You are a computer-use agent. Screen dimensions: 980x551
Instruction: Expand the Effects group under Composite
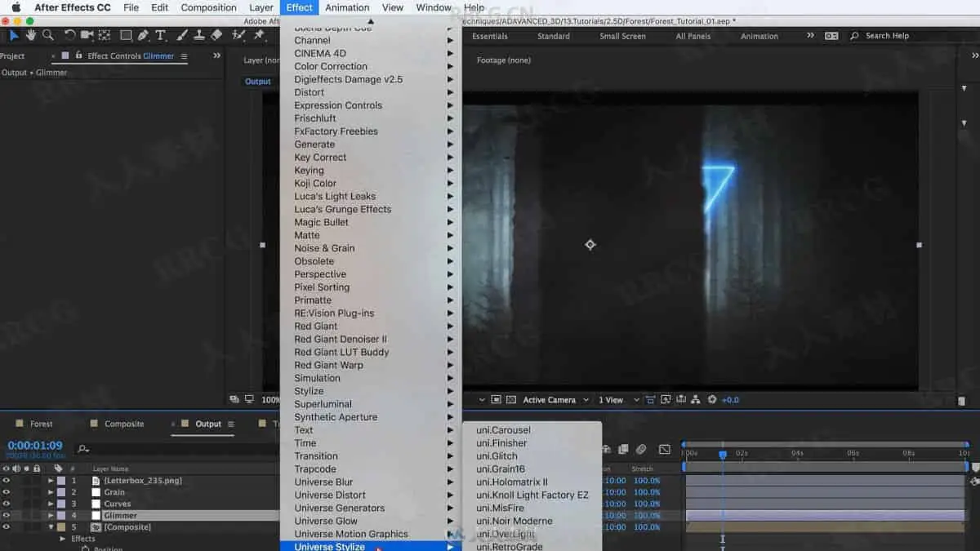(x=63, y=539)
